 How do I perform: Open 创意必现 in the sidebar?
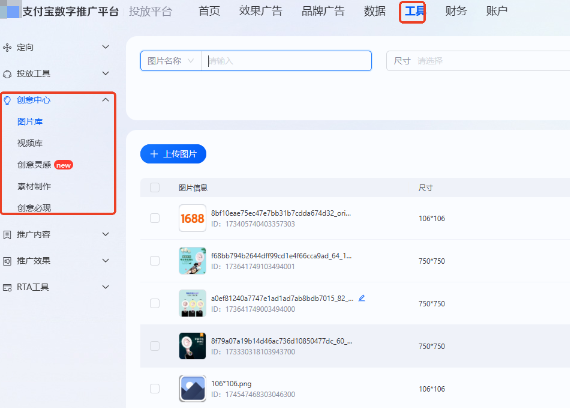point(34,208)
